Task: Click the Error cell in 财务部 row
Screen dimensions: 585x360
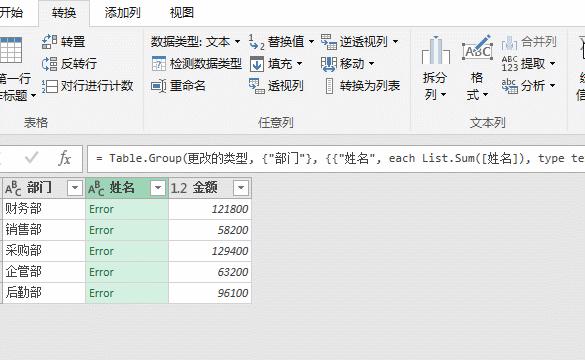Action: click(127, 209)
